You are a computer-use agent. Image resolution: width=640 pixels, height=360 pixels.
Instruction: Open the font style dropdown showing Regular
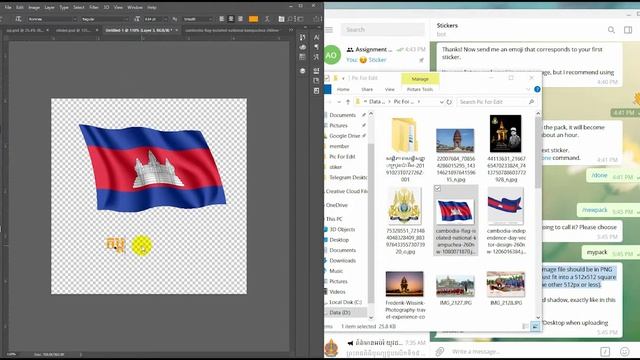point(104,19)
